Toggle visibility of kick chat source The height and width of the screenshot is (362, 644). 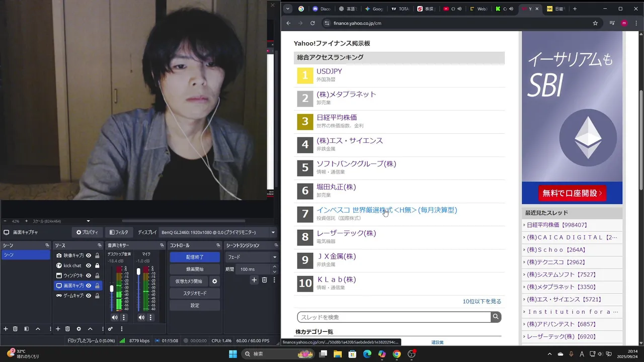[89, 265]
